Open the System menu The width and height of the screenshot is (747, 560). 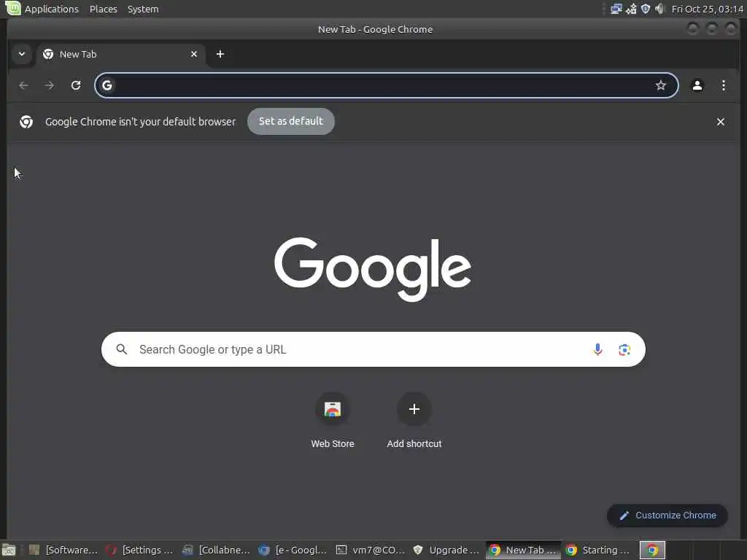click(143, 9)
